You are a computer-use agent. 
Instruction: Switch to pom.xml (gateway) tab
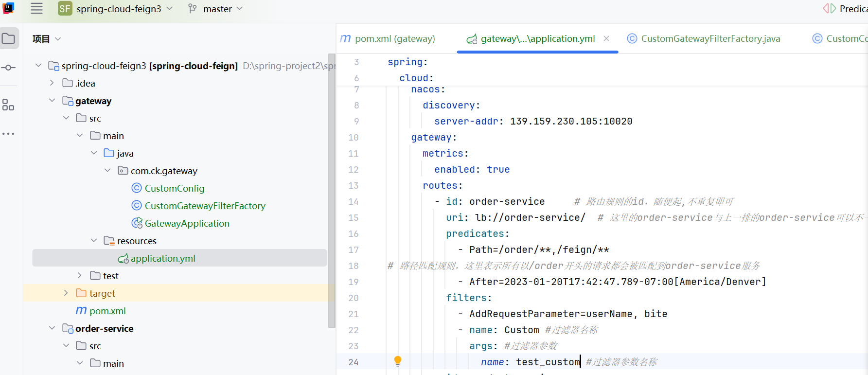388,38
